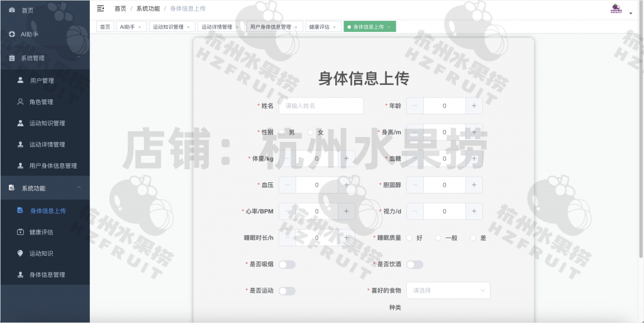This screenshot has width=644, height=323.
Task: Click the 运动详情管理 sidebar icon
Action: tap(20, 145)
